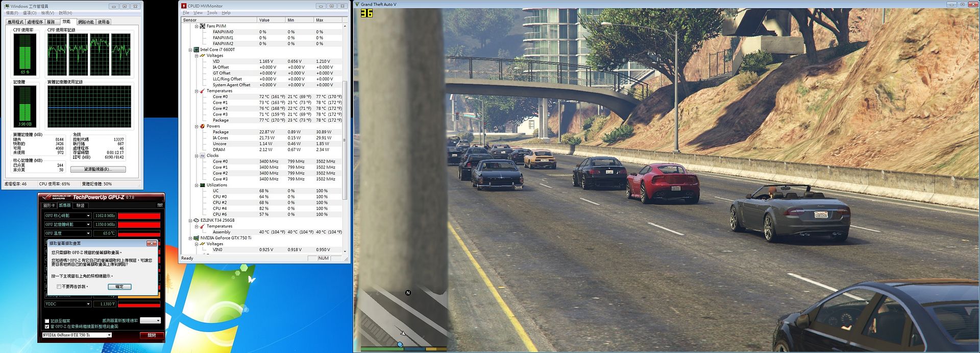The height and width of the screenshot is (353, 980).
Task: Open the Help menu in HWMonitor
Action: pos(226,13)
